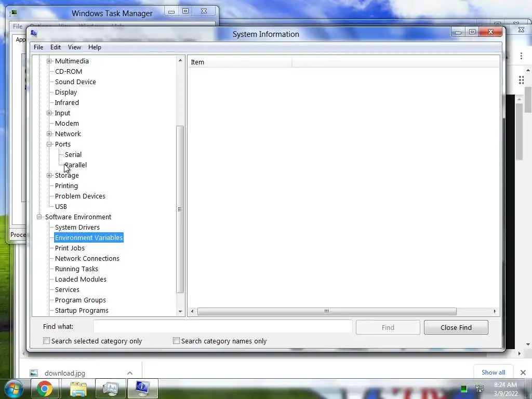Viewport: 532px width, 399px height.
Task: Launch Chrome from the taskbar
Action: 45,389
